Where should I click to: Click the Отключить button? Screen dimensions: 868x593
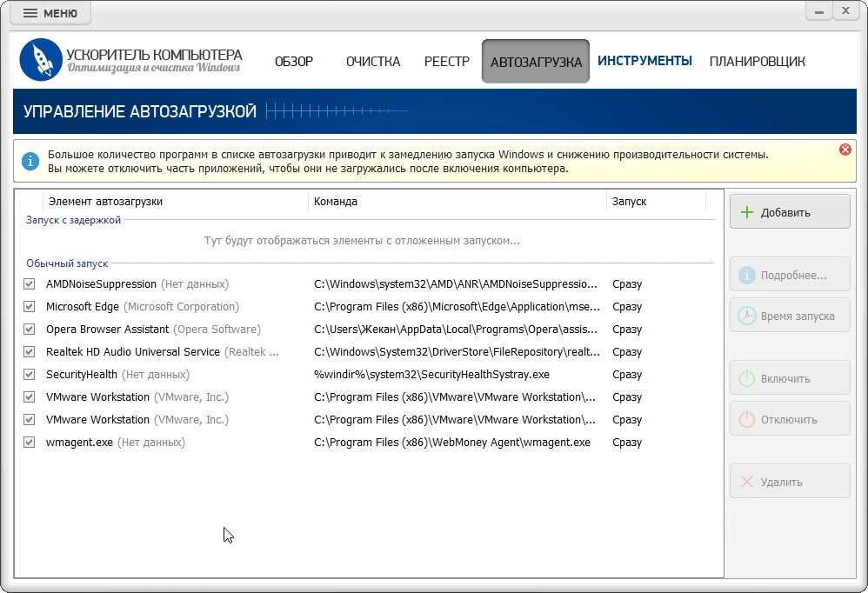[790, 419]
